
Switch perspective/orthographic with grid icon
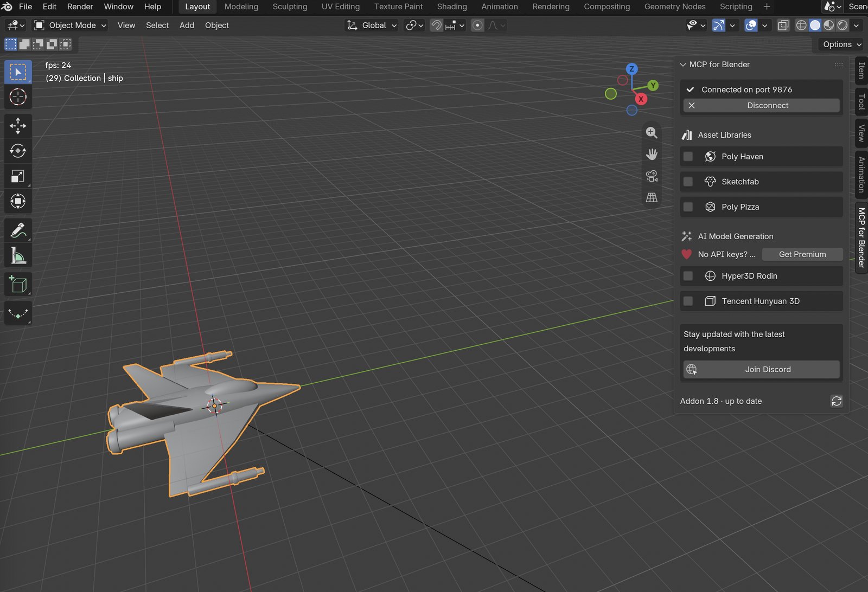[x=652, y=197]
